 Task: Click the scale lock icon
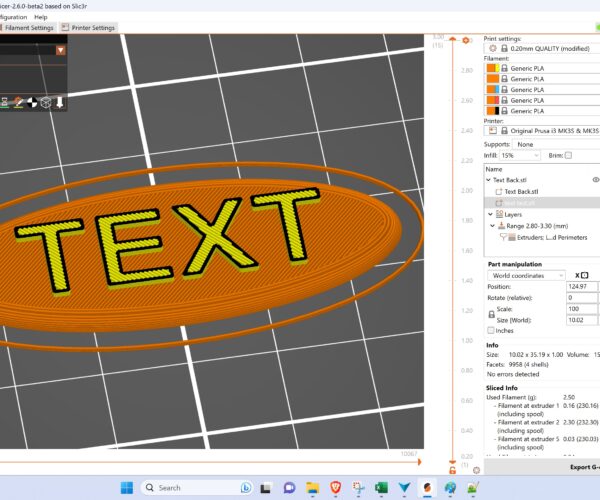[490, 316]
